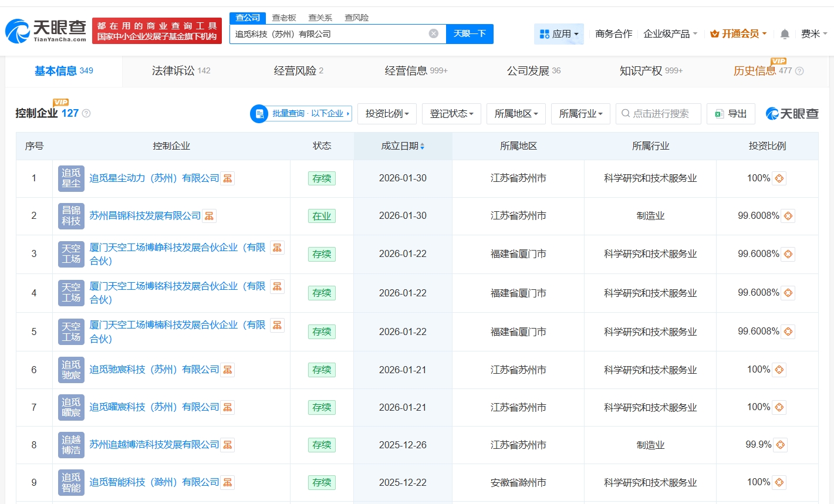The height and width of the screenshot is (504, 834).
Task: Select 查关系 in the top search menu
Action: (x=319, y=18)
